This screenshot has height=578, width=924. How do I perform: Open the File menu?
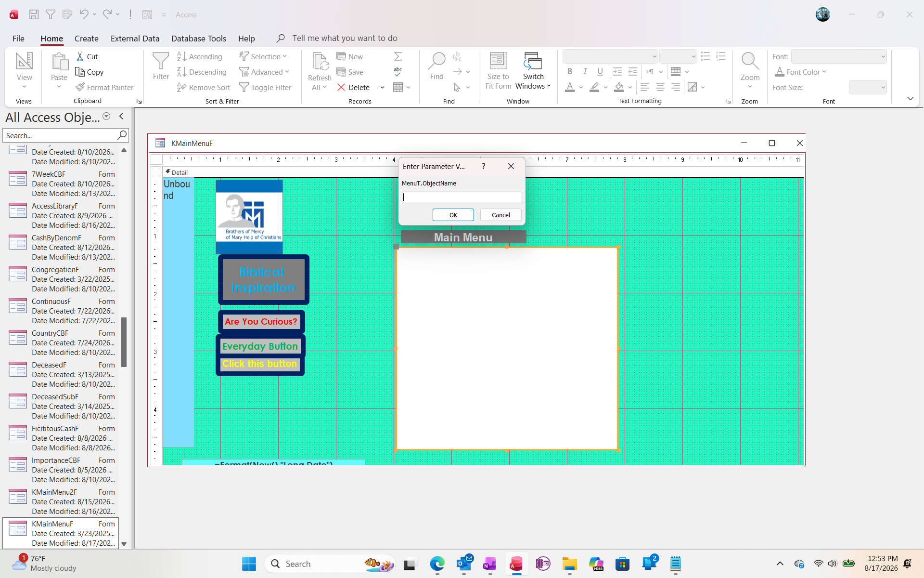click(18, 39)
